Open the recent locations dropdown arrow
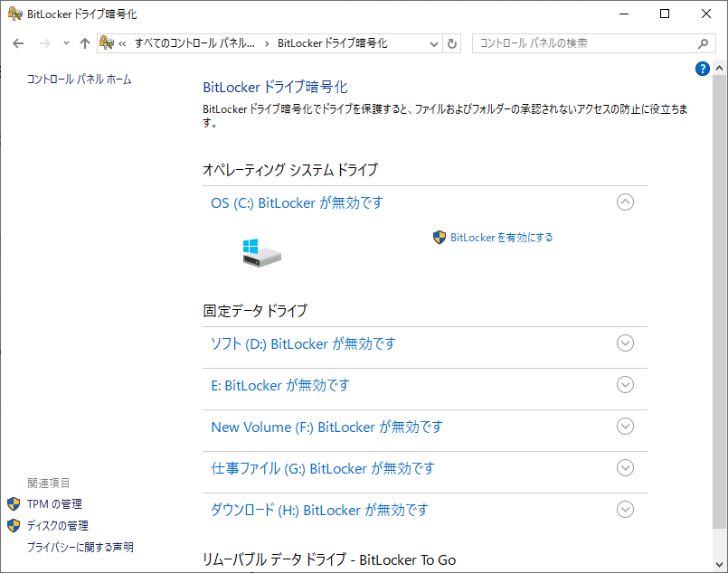This screenshot has width=728, height=573. pos(66,43)
